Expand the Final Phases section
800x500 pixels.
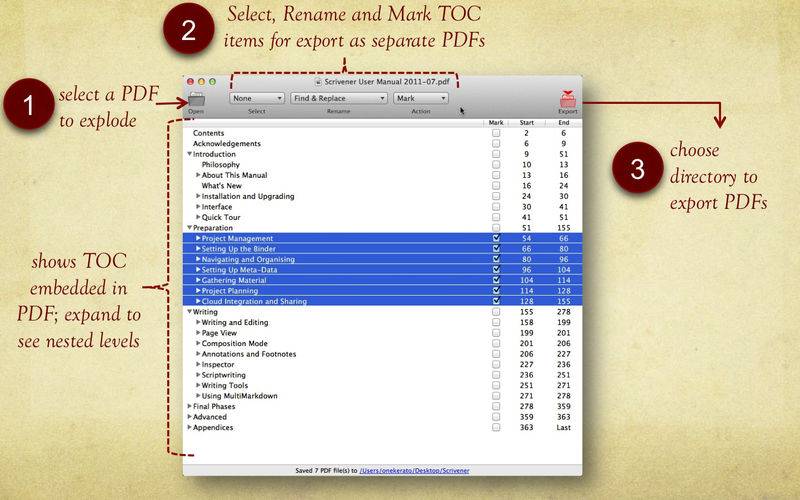[189, 406]
